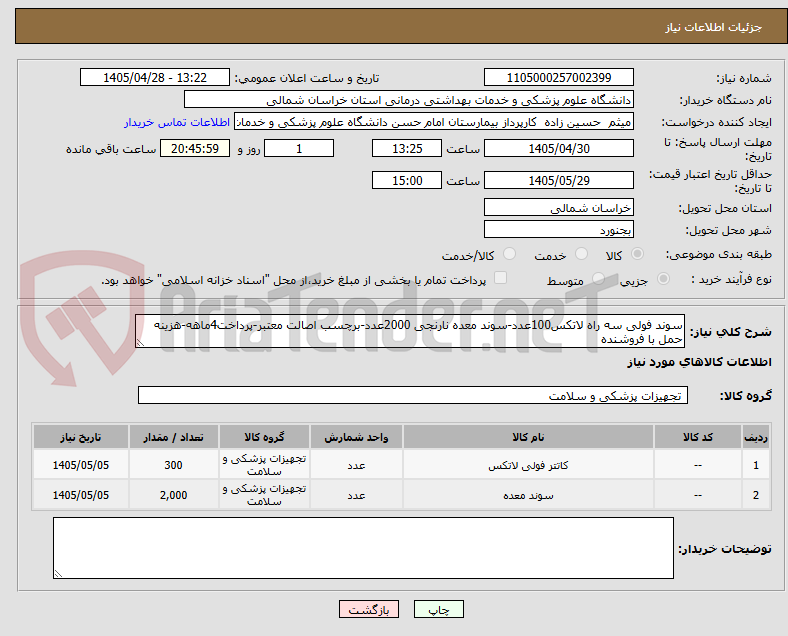Click the گروه کالا field تجهیزات پزشکی و سلامت
Screen dimensions: 788x636
click(413, 395)
